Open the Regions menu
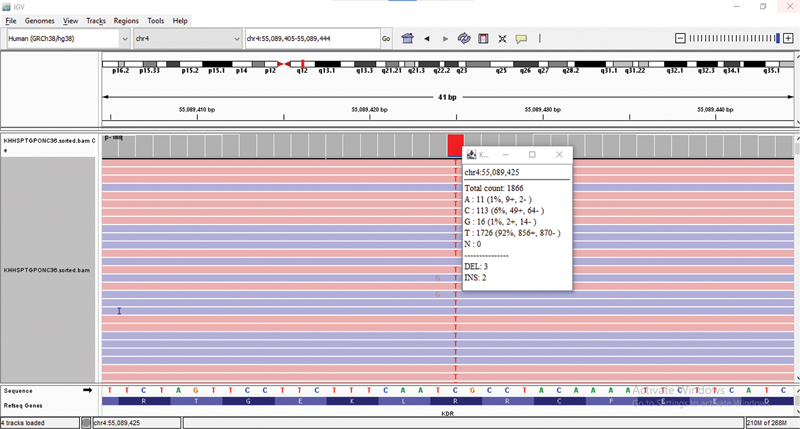 coord(126,20)
